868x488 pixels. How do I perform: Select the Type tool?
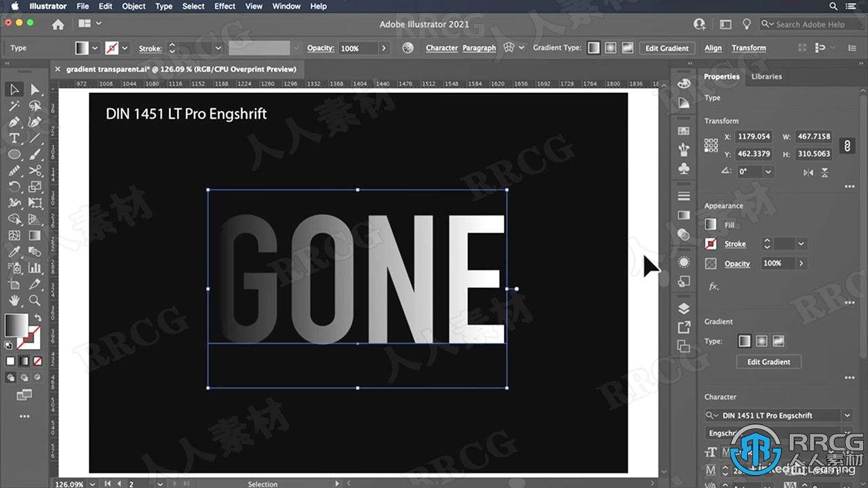pyautogui.click(x=14, y=138)
